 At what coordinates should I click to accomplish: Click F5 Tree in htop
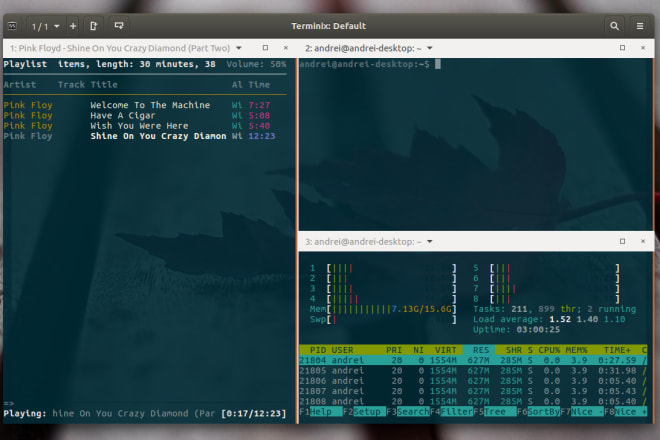point(495,411)
